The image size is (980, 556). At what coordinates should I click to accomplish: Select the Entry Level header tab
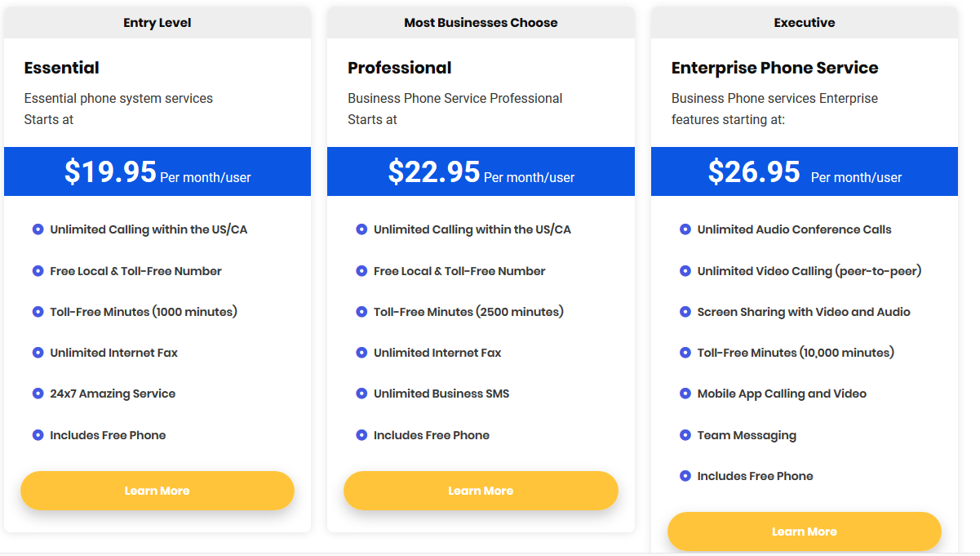tap(157, 23)
